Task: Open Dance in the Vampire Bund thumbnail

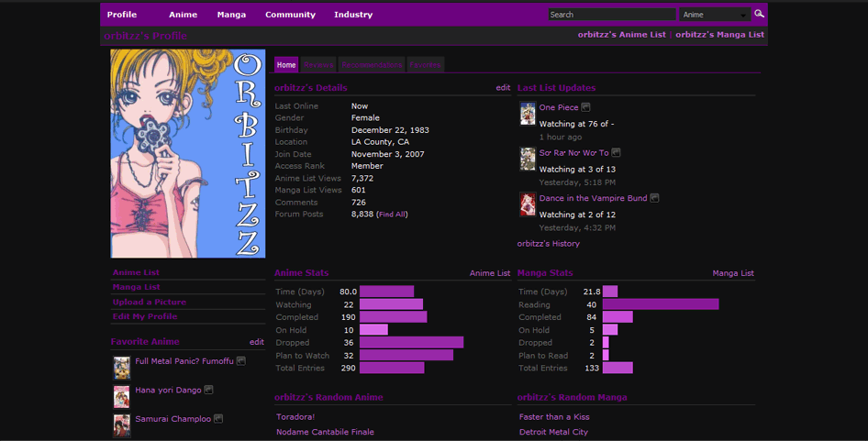Action: [528, 204]
